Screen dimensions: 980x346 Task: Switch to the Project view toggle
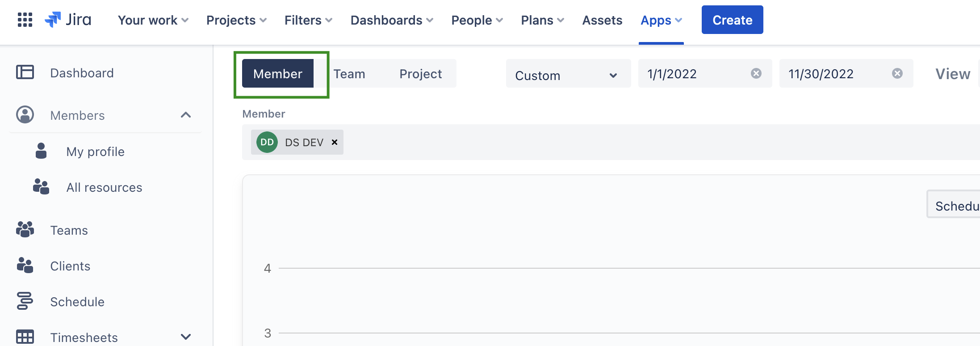pyautogui.click(x=420, y=74)
